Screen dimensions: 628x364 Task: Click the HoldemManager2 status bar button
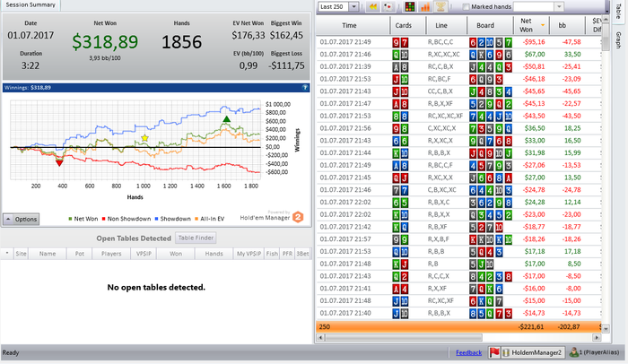point(533,352)
